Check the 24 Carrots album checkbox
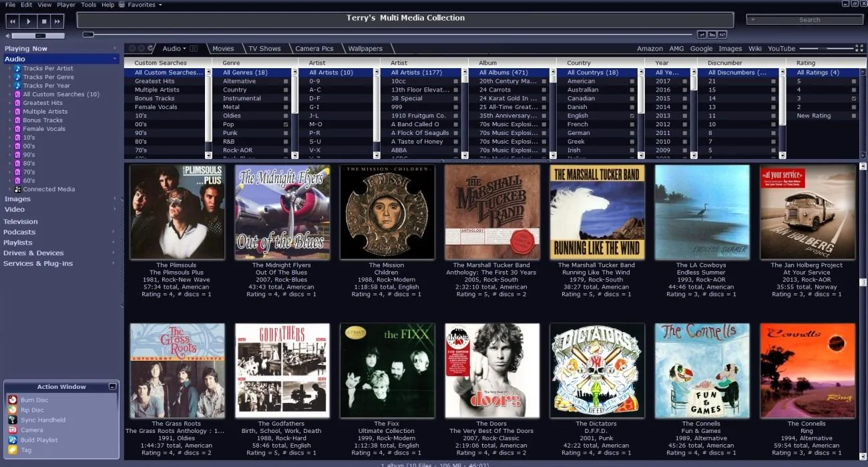 (x=544, y=90)
